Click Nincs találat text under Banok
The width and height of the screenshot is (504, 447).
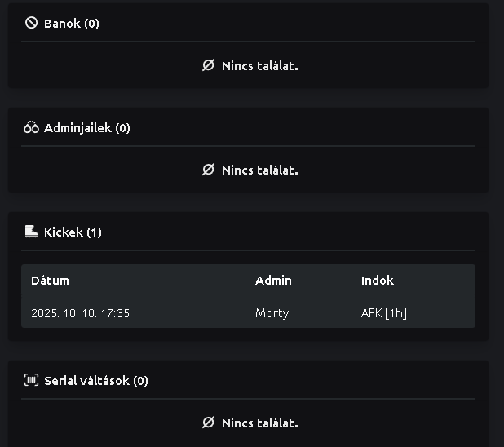click(259, 66)
